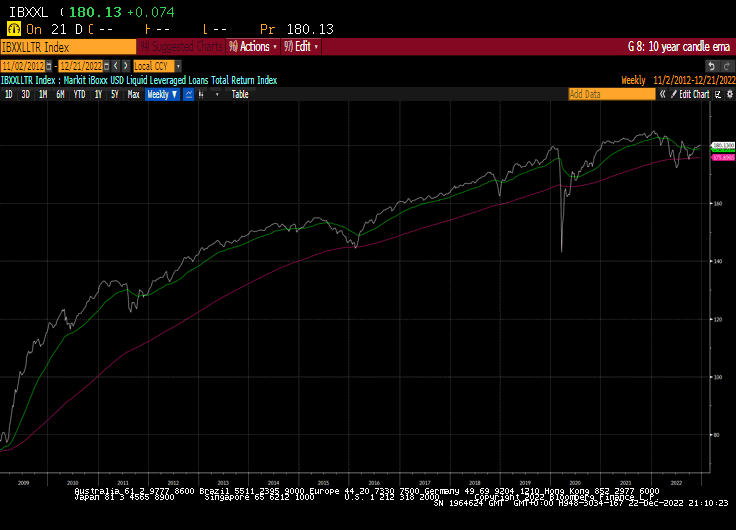Screen dimensions: 736x530
Task: Click the start date field 11/02/2012
Action: [x=23, y=66]
